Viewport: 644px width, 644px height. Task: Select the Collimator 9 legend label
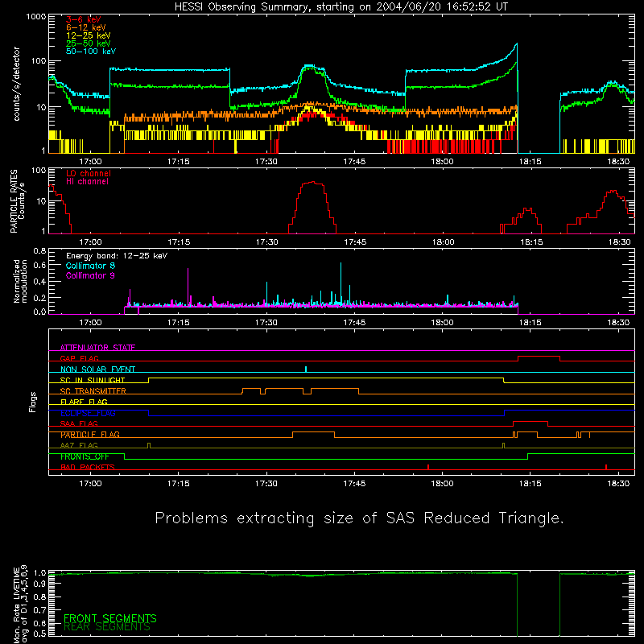[90, 275]
